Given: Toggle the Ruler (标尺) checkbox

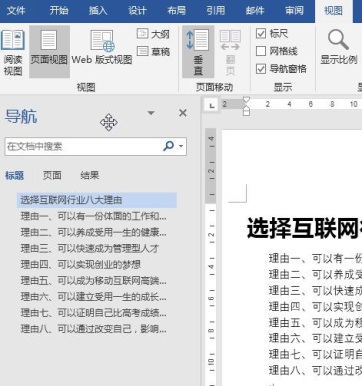Looking at the screenshot, I should tap(261, 33).
